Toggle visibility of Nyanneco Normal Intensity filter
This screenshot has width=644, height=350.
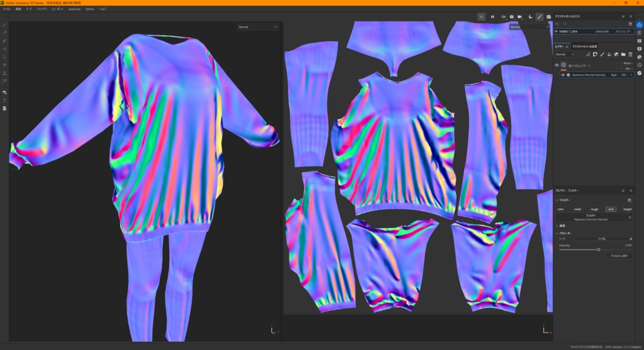(x=563, y=75)
